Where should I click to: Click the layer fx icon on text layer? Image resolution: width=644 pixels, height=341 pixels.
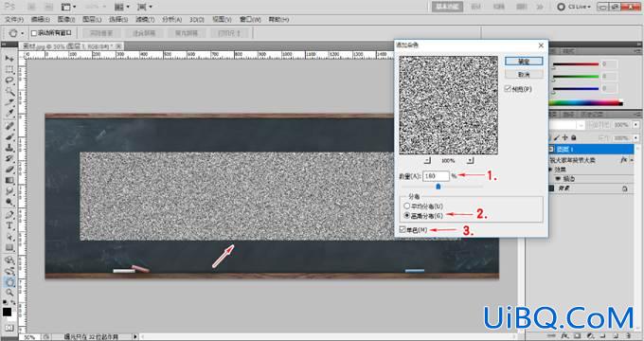[x=624, y=160]
